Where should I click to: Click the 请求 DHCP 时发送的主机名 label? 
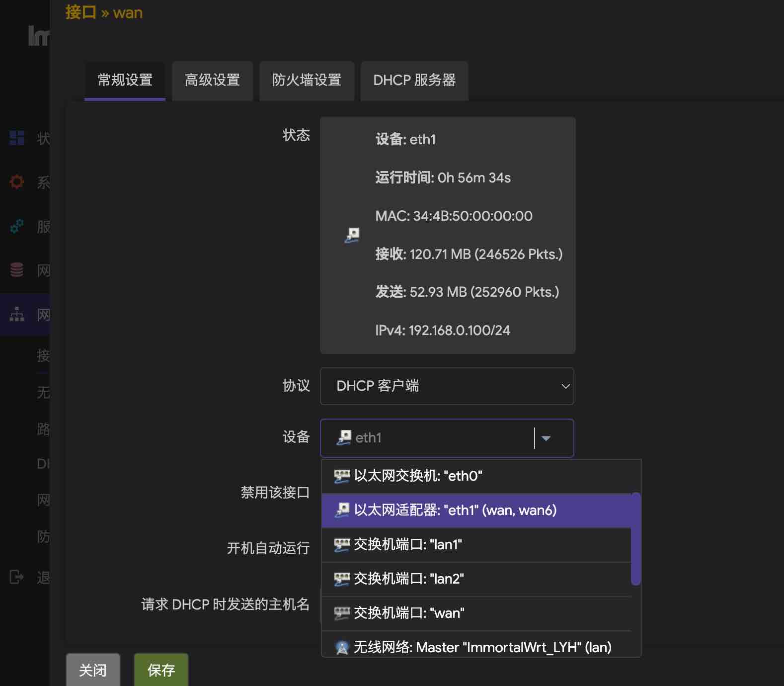click(x=226, y=604)
